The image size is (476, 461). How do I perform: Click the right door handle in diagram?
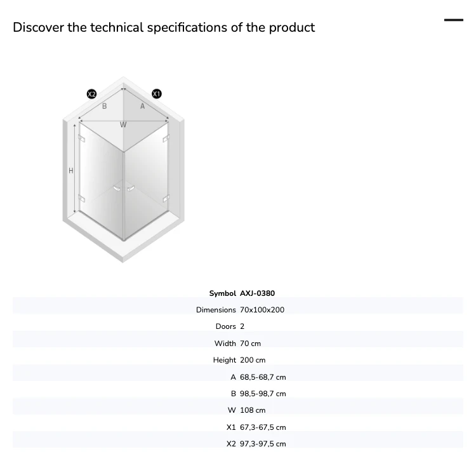click(131, 189)
